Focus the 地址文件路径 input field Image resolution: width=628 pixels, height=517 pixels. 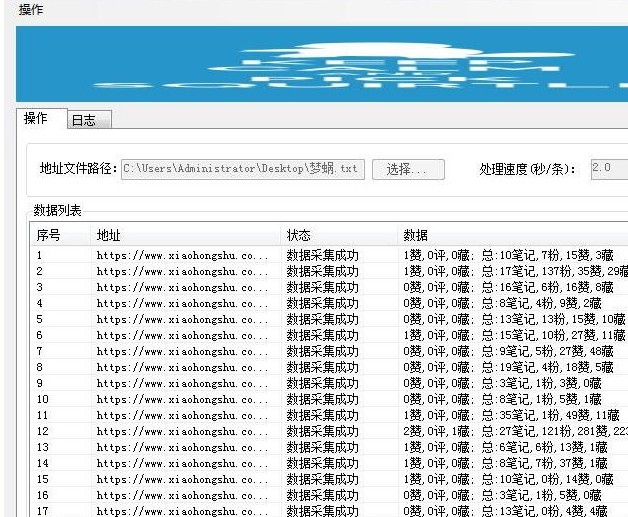[243, 169]
